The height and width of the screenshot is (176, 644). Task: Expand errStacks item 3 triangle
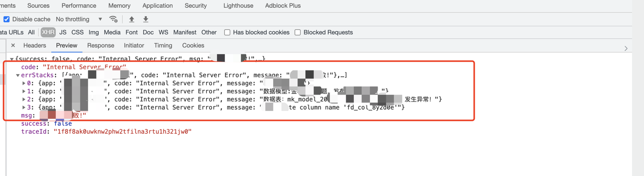(x=24, y=107)
